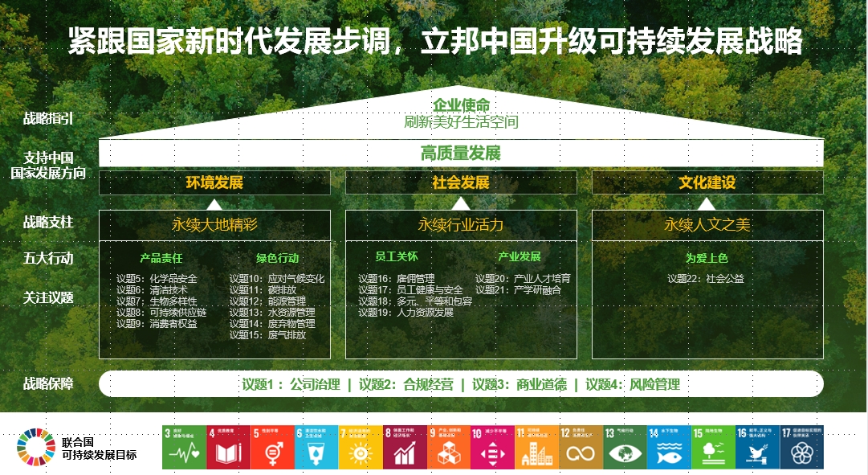Click the 刷新美好生活空间 text
Image resolution: width=868 pixels, height=475 pixels.
461,122
